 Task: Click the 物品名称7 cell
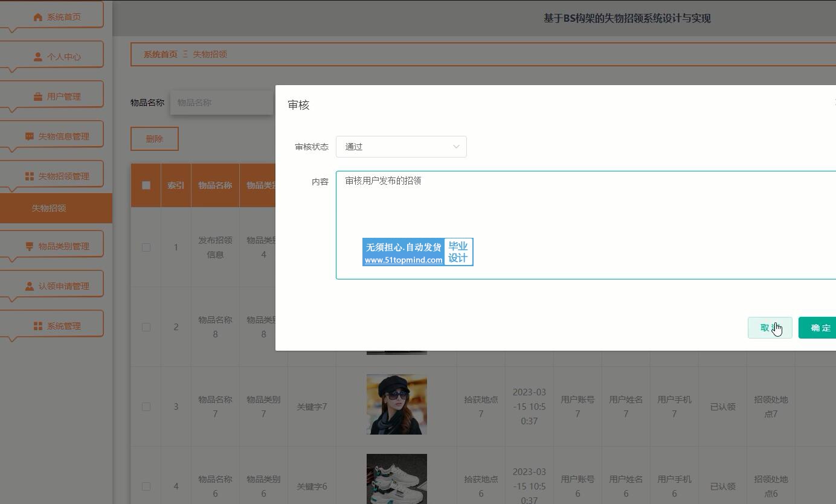(215, 407)
